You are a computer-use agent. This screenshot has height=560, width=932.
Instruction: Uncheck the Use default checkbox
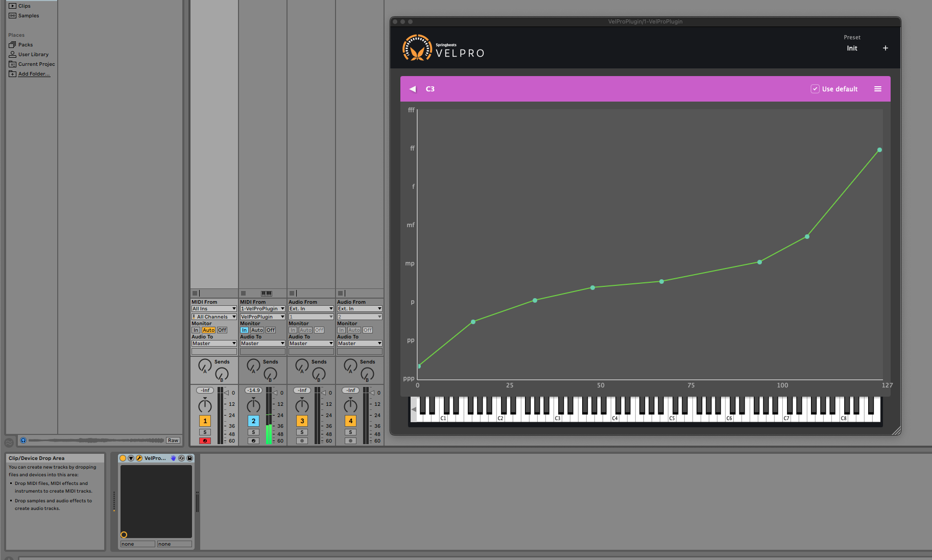click(815, 88)
